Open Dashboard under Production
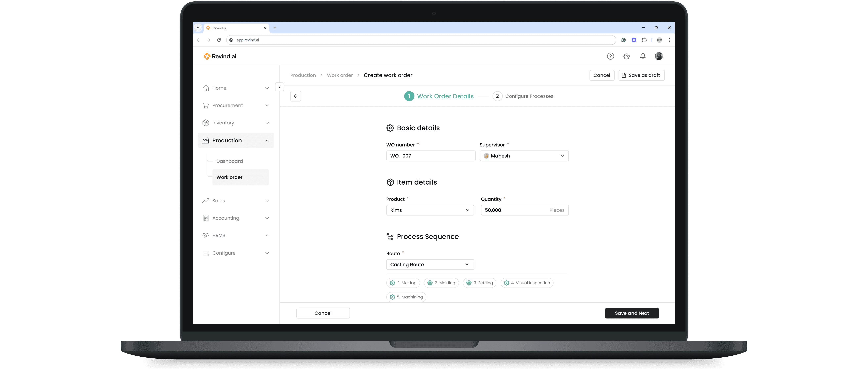868x371 pixels. pos(229,161)
